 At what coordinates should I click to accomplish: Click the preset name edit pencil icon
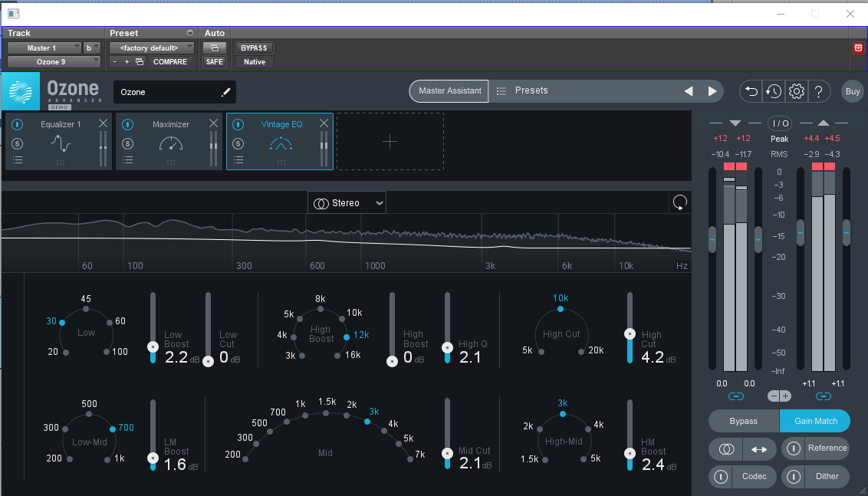click(225, 92)
